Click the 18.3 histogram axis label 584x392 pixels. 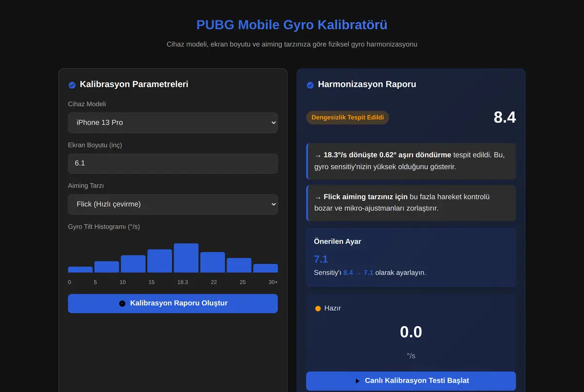coord(182,283)
